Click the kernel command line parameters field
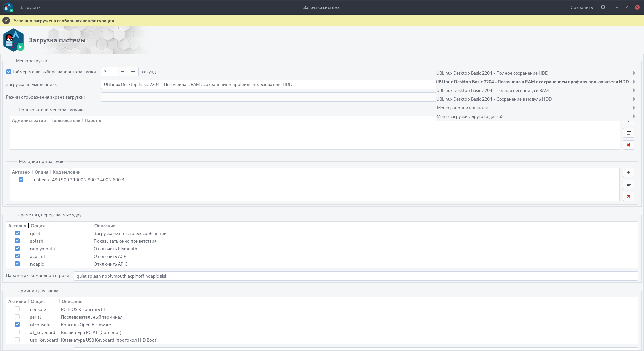The height and width of the screenshot is (351, 644). tap(356, 276)
